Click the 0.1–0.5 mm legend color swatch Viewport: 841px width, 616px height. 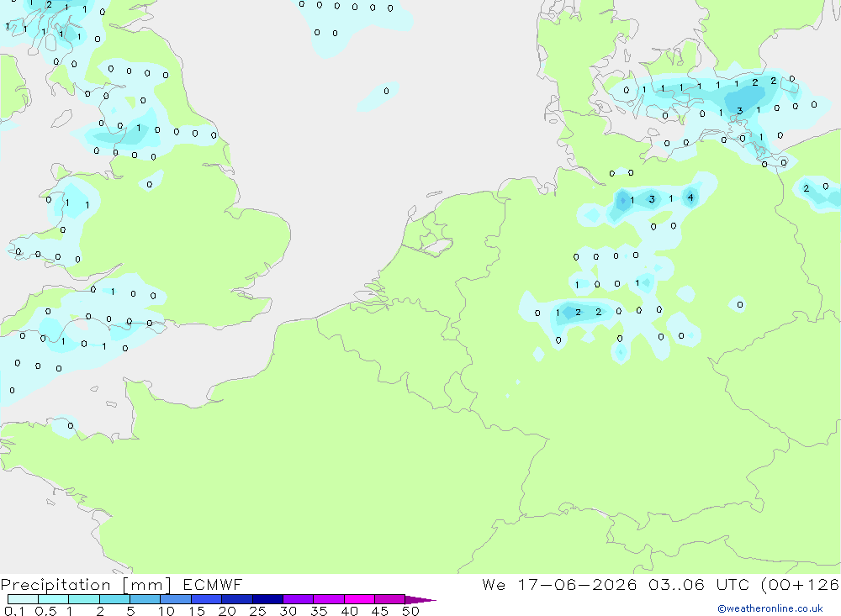[23, 599]
